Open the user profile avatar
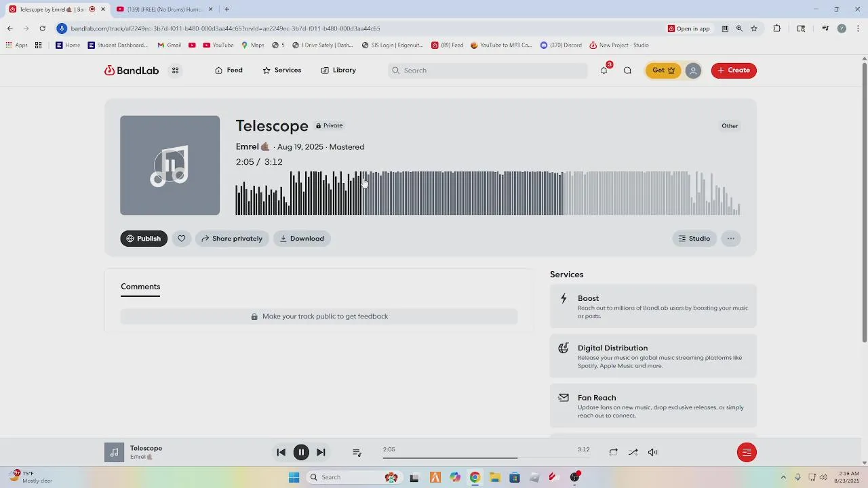This screenshot has width=868, height=488. click(693, 70)
